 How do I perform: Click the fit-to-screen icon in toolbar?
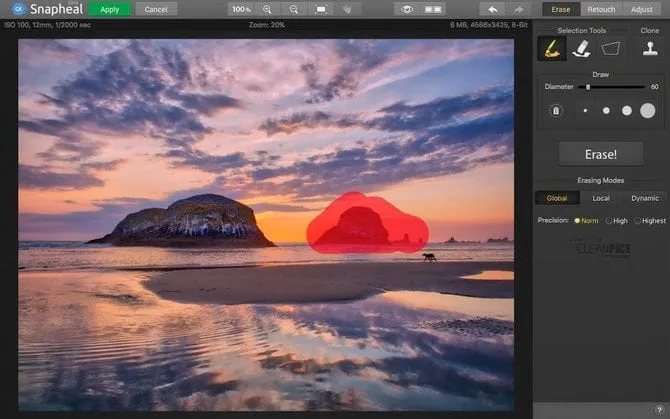point(320,9)
